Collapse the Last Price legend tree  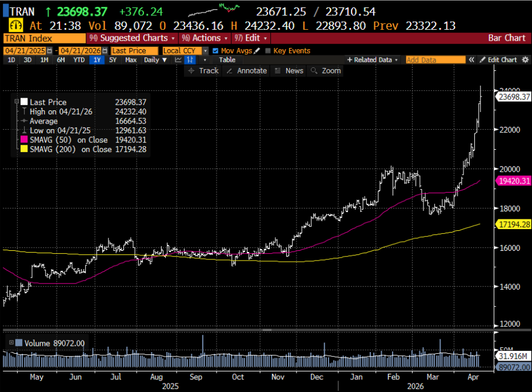pyautogui.click(x=16, y=102)
